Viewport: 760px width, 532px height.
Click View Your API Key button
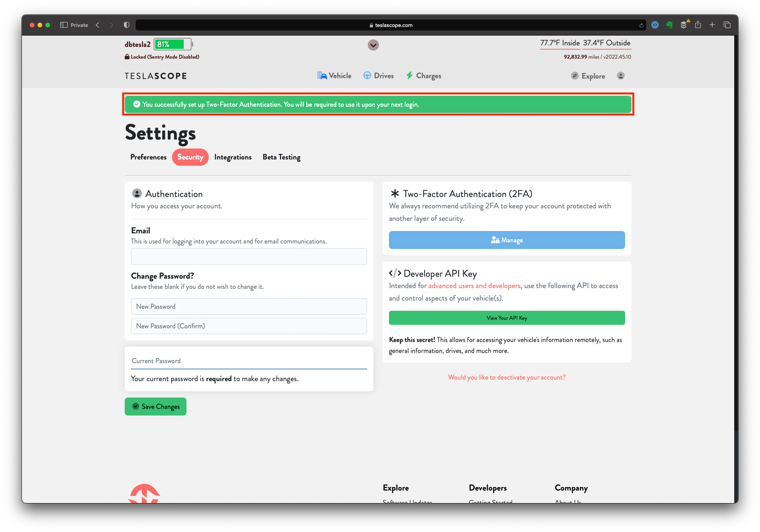point(507,318)
